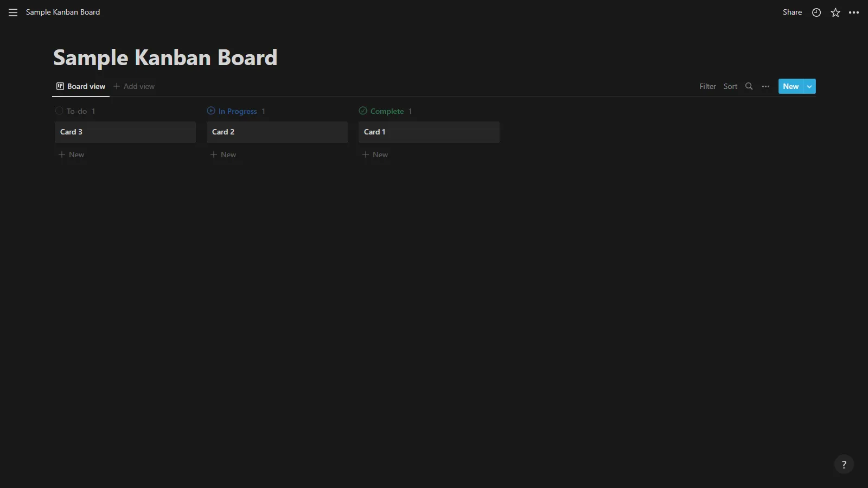Add a new view to the board
This screenshot has width=868, height=488.
[x=134, y=86]
